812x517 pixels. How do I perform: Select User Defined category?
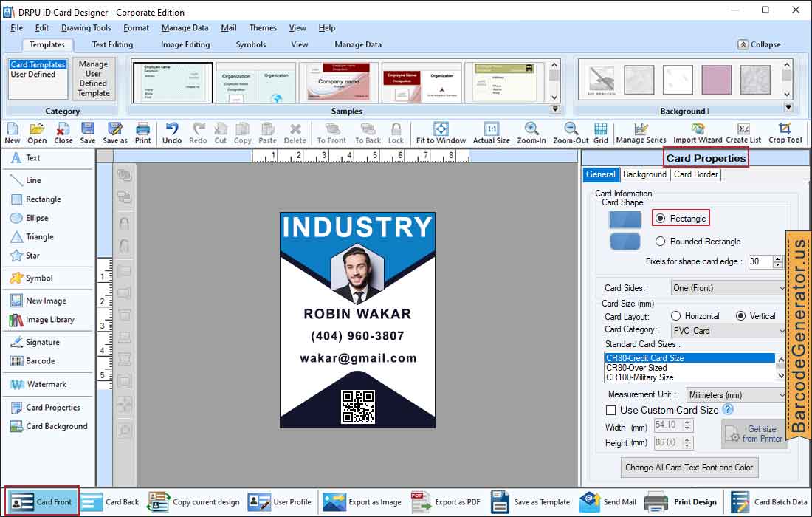pos(32,74)
